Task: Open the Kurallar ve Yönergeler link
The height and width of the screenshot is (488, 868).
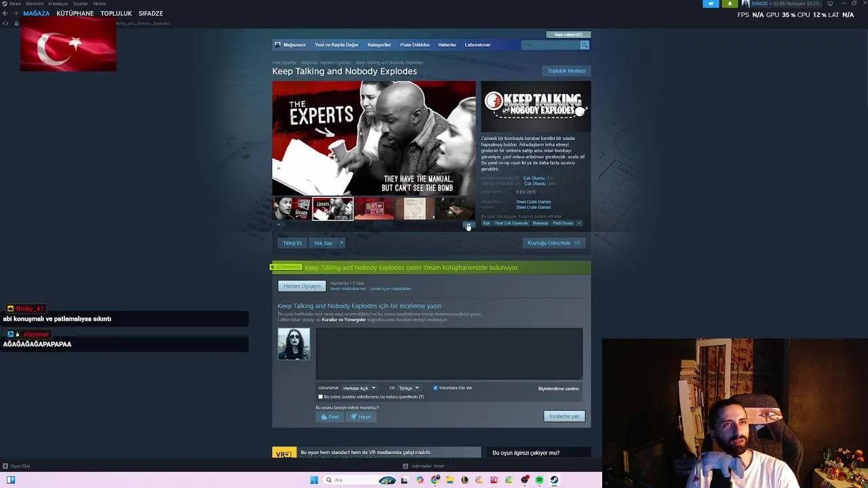Action: tap(344, 319)
